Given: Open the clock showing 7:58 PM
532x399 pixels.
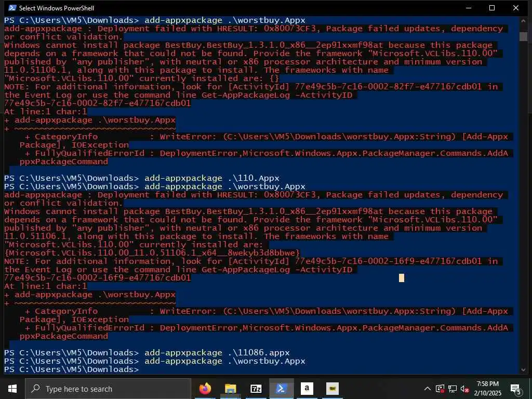Looking at the screenshot, I should coord(487,389).
